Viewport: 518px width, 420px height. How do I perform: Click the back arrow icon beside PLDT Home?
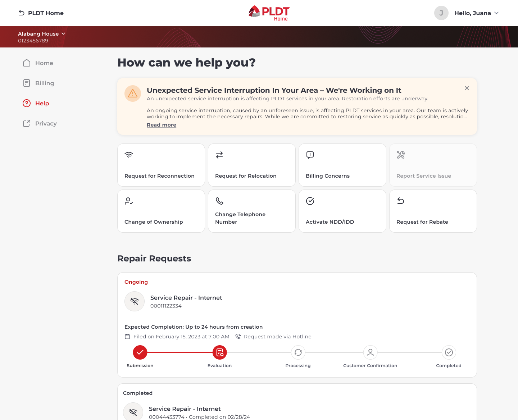tap(22, 13)
